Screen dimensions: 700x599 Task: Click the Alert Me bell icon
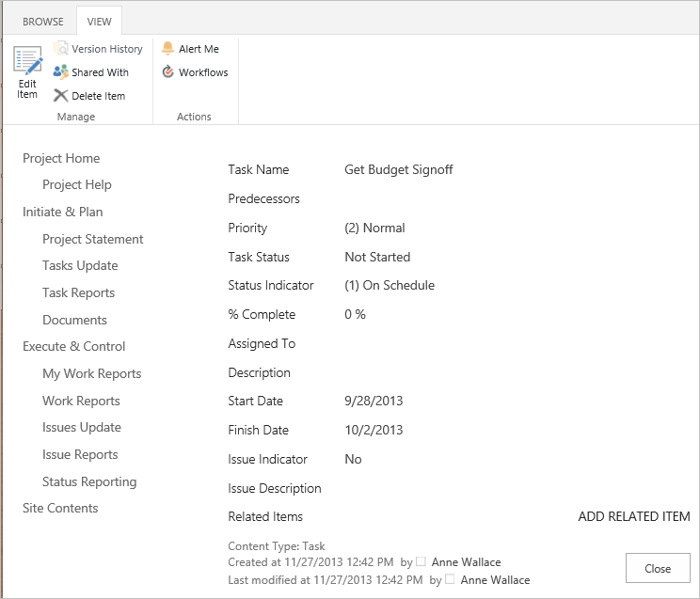click(168, 49)
